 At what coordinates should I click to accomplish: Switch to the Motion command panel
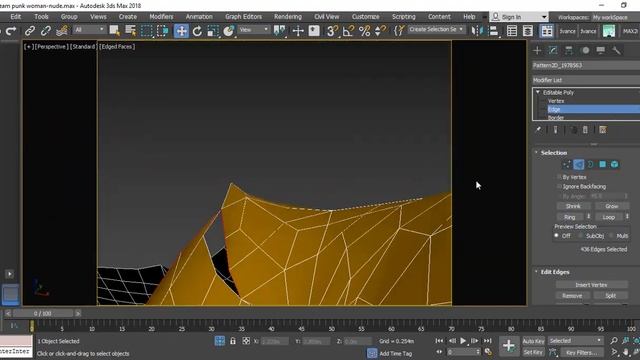(x=586, y=50)
